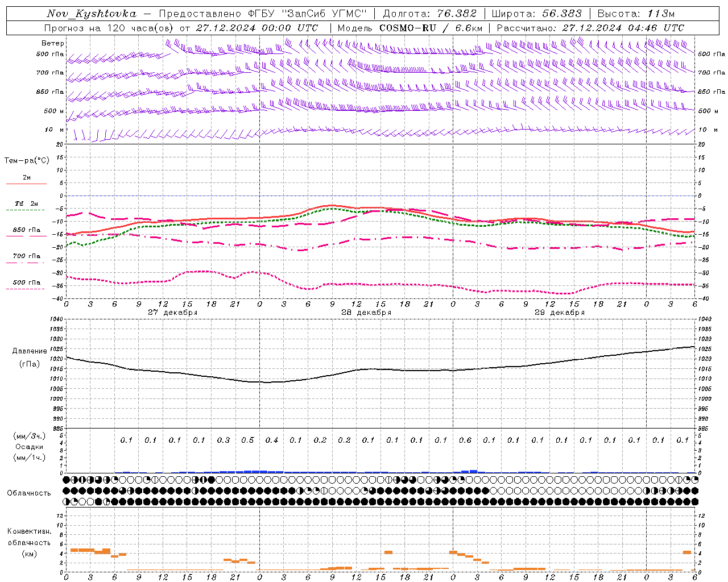Click the 'Высота: 113м' header field
The image size is (728, 582).
pos(636,14)
